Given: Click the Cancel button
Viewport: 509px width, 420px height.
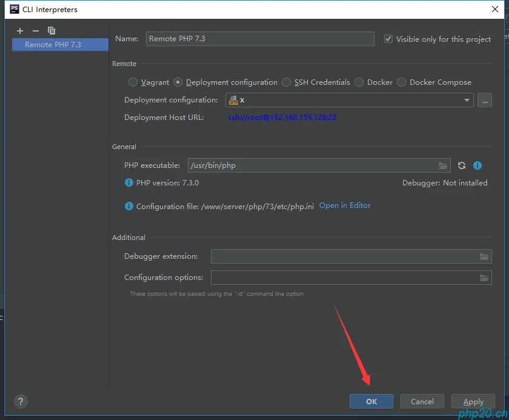Looking at the screenshot, I should tap(422, 401).
